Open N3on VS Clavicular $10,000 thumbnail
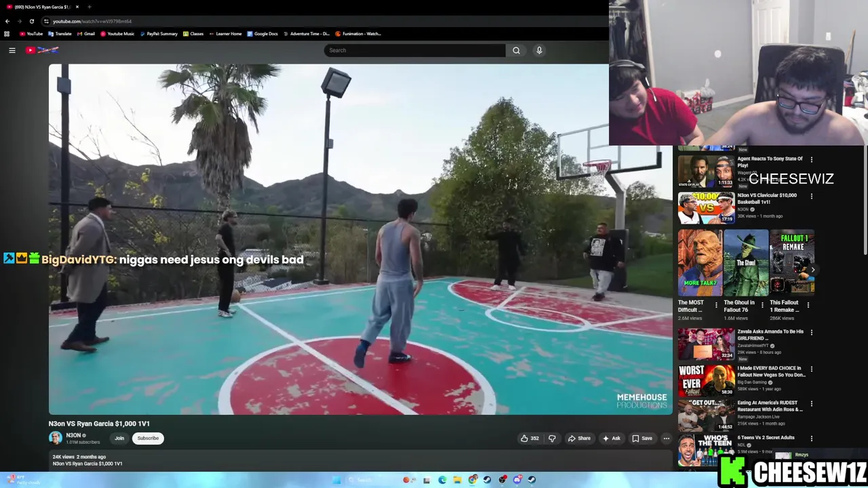 tap(706, 208)
